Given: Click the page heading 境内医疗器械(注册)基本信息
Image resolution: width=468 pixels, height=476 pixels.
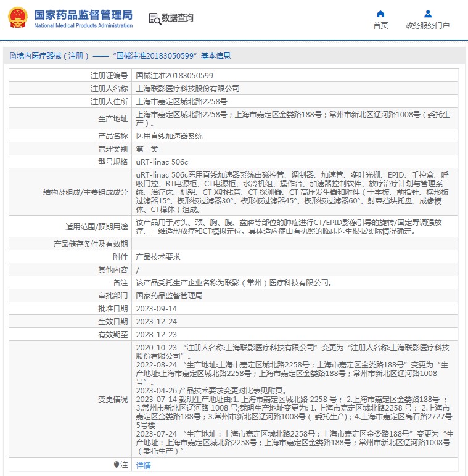Looking at the screenshot, I should (123, 56).
